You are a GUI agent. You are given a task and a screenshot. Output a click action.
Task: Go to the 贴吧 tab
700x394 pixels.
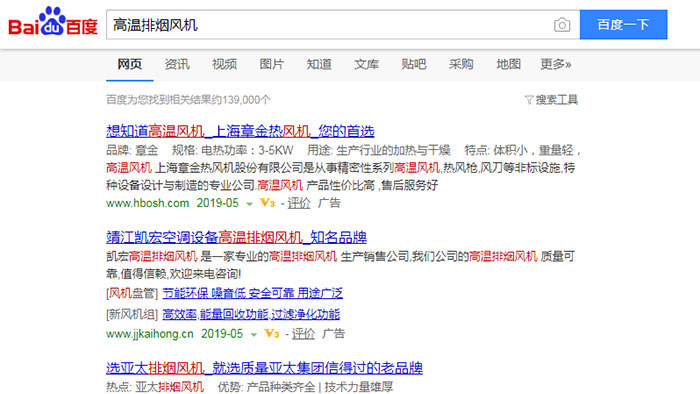click(x=413, y=64)
